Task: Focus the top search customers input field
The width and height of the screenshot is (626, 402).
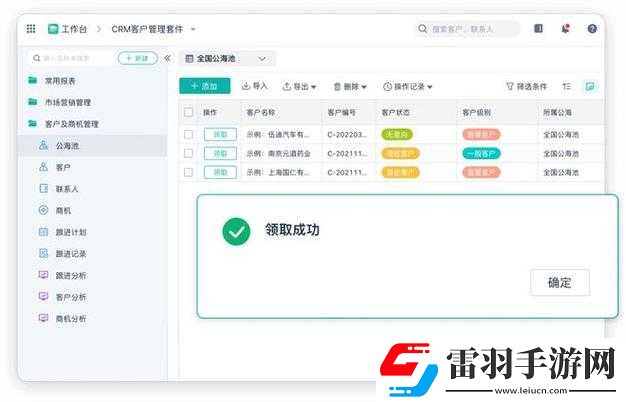Action: 468,29
